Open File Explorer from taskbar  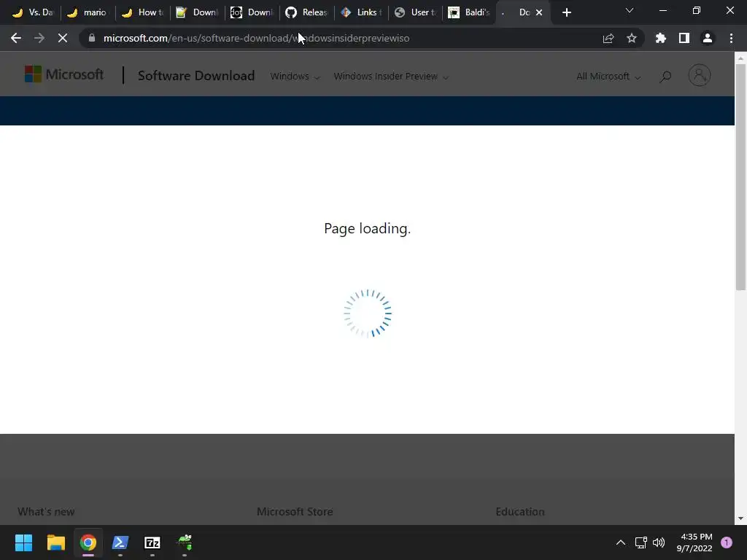[55, 542]
